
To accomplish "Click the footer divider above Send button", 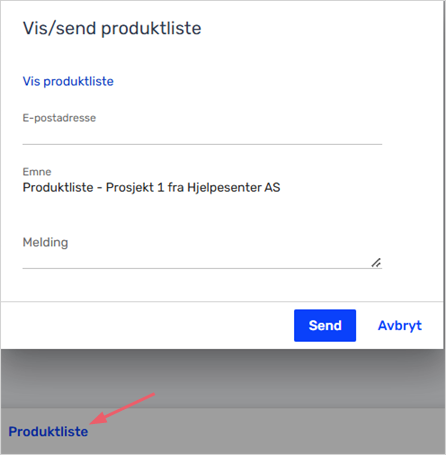I will point(223,302).
